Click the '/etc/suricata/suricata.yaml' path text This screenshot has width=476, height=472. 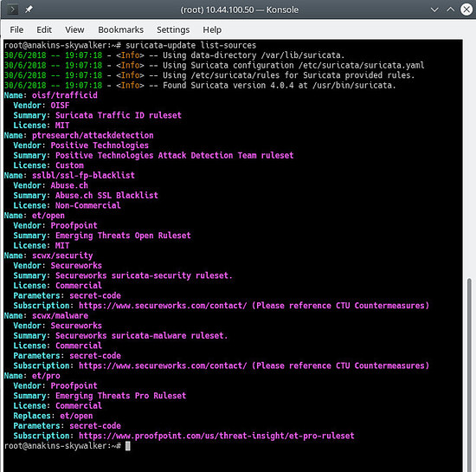[361, 65]
